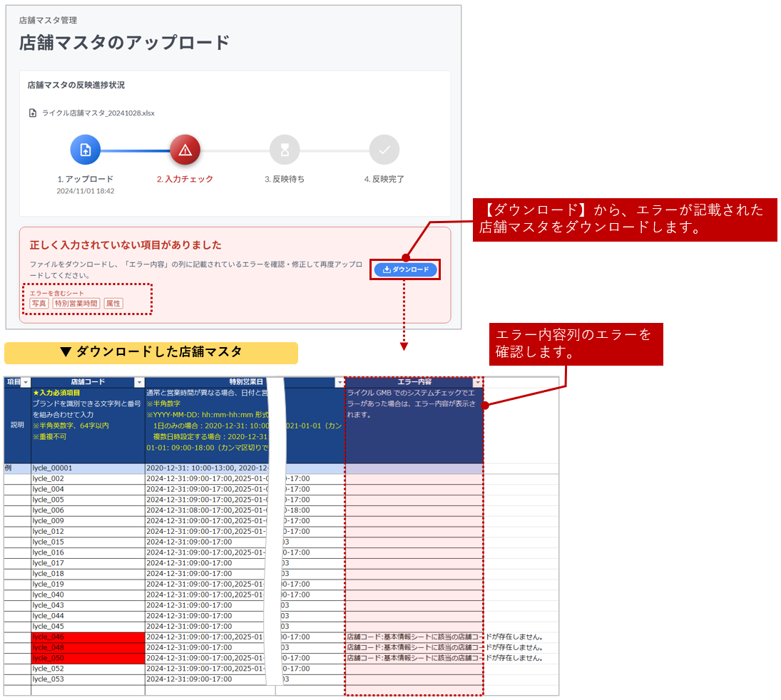This screenshot has width=781, height=700.
Task: Click the ライクル店舗マスタ_20241028.xlsx file name
Action: coord(98,113)
